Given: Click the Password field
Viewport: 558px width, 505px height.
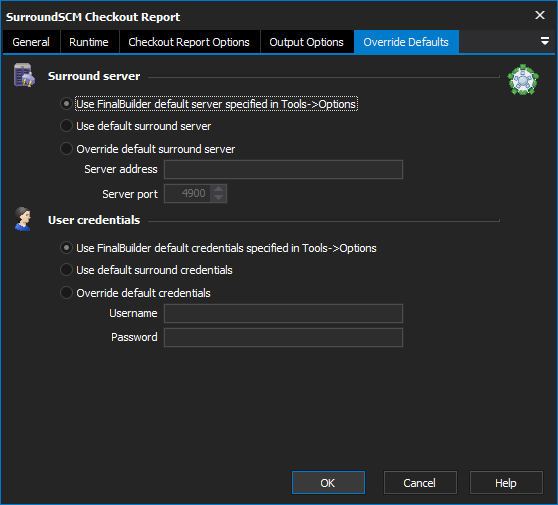Looking at the screenshot, I should [x=283, y=337].
